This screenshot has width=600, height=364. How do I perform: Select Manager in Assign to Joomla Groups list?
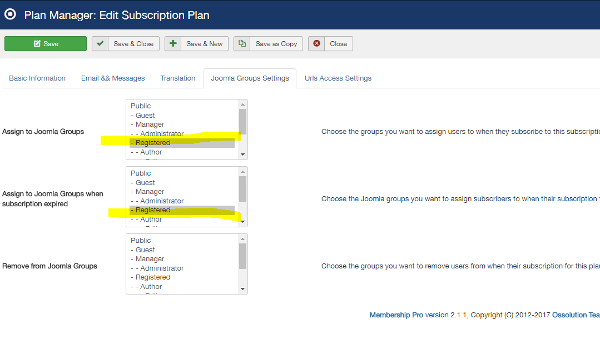point(182,124)
